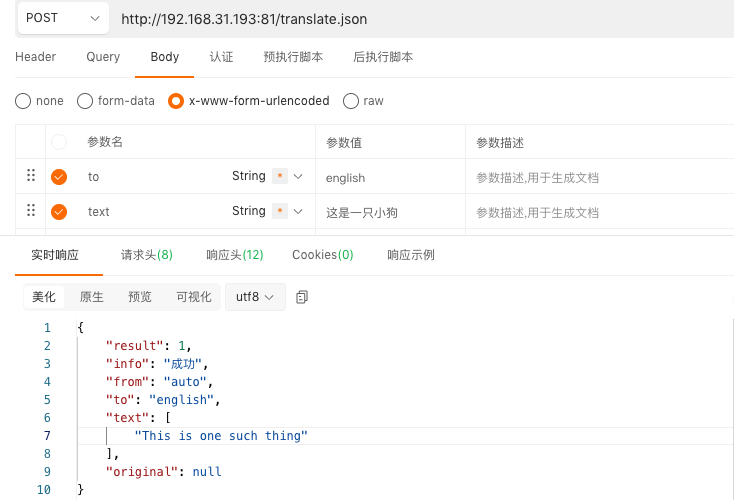Image resolution: width=734 pixels, height=500 pixels.
Task: Open the 响应头(12) tab
Action: (235, 255)
